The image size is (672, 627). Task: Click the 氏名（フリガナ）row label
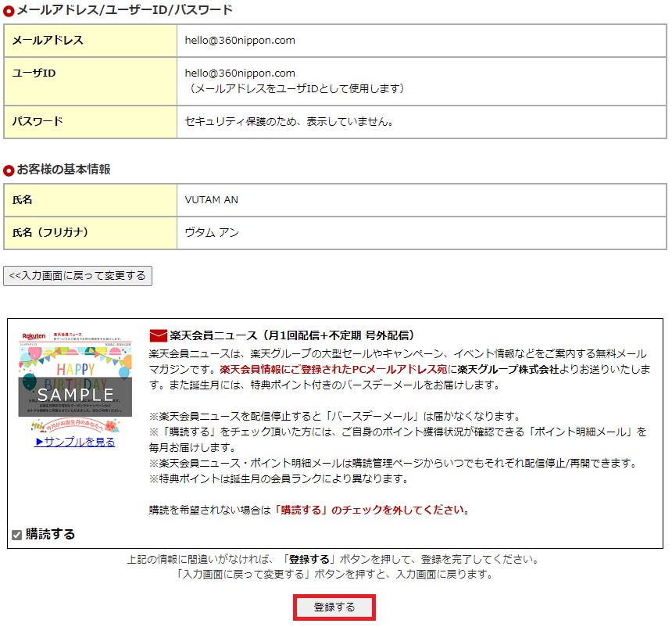[50, 232]
